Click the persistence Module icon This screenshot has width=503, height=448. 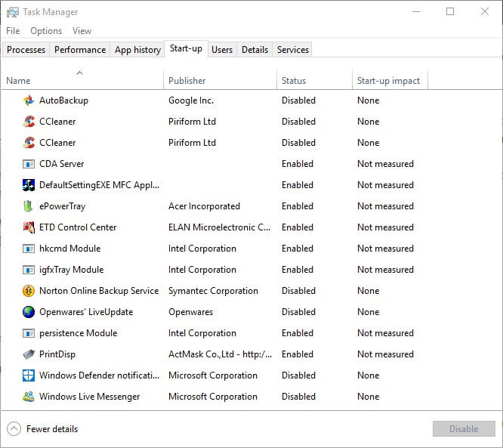pyautogui.click(x=29, y=333)
